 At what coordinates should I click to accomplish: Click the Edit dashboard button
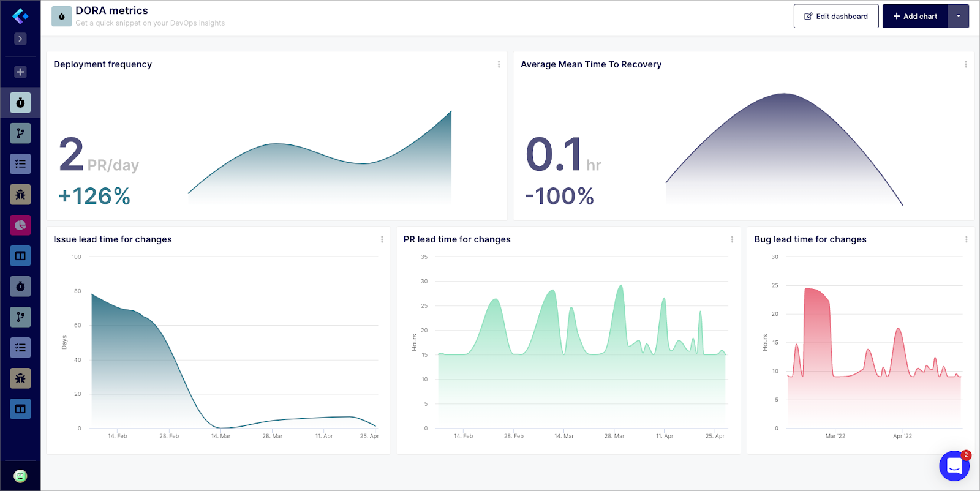pyautogui.click(x=835, y=17)
